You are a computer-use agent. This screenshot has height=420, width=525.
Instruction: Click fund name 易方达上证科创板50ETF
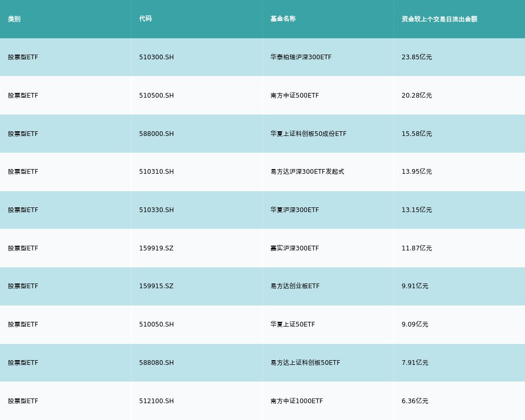tap(306, 363)
